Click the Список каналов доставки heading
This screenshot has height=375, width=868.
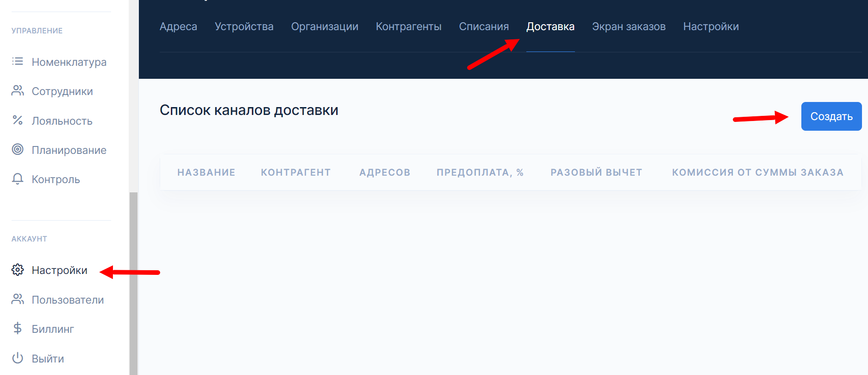[x=249, y=110]
